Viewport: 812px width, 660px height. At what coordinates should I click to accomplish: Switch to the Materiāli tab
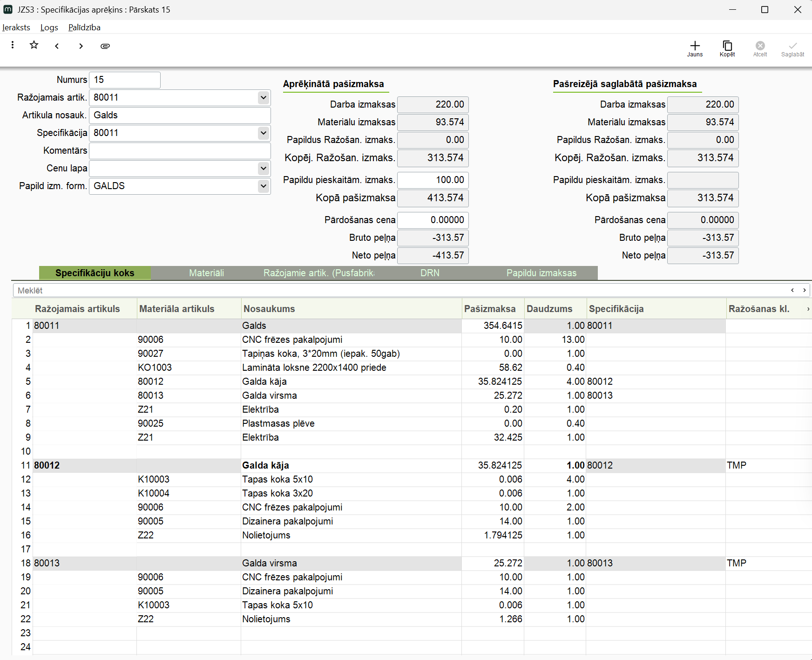[206, 273]
